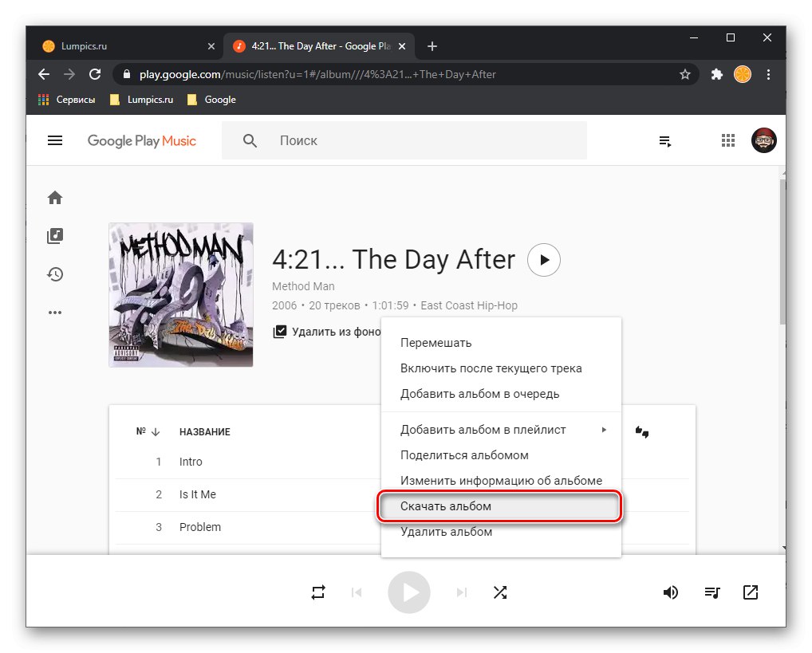812x653 pixels.
Task: Choose Изменить информацию об альбоме
Action: 501,481
